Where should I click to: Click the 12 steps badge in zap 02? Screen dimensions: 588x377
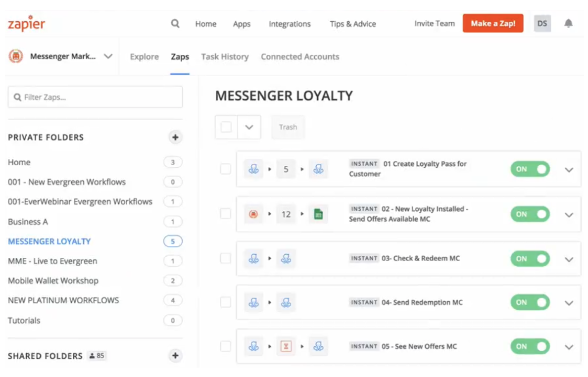pos(286,214)
